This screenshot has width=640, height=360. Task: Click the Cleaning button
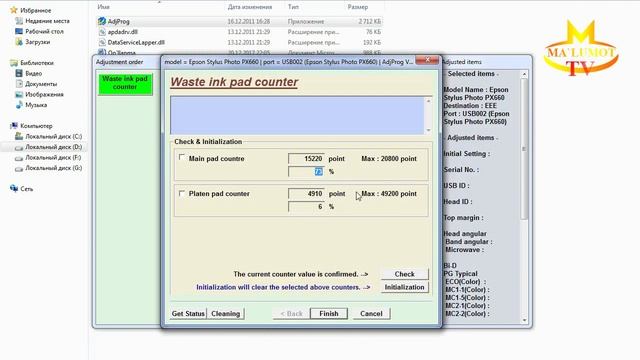(226, 313)
